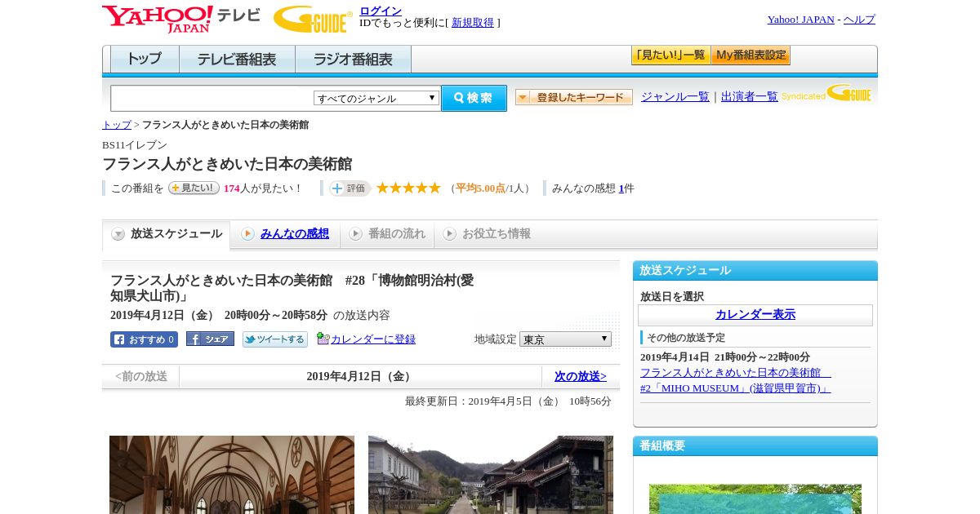The width and height of the screenshot is (980, 514).
Task: Open the テレビ番組表 navigation tab
Action: [237, 60]
